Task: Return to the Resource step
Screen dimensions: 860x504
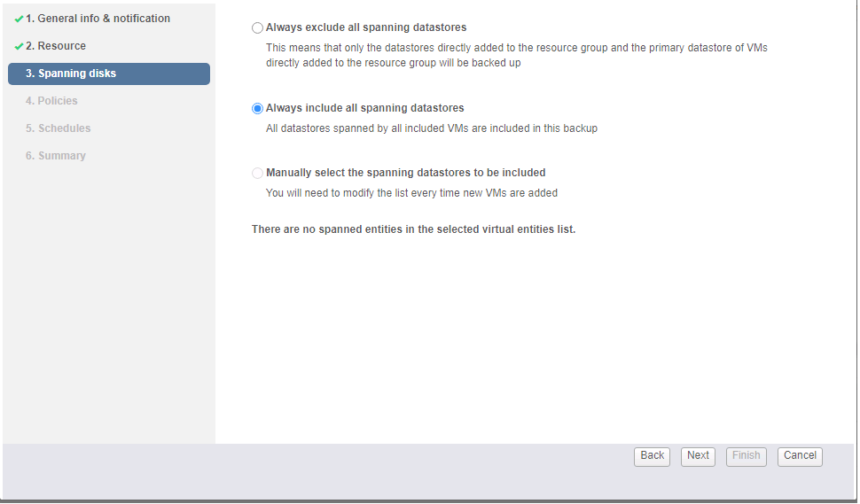Action: (x=61, y=46)
